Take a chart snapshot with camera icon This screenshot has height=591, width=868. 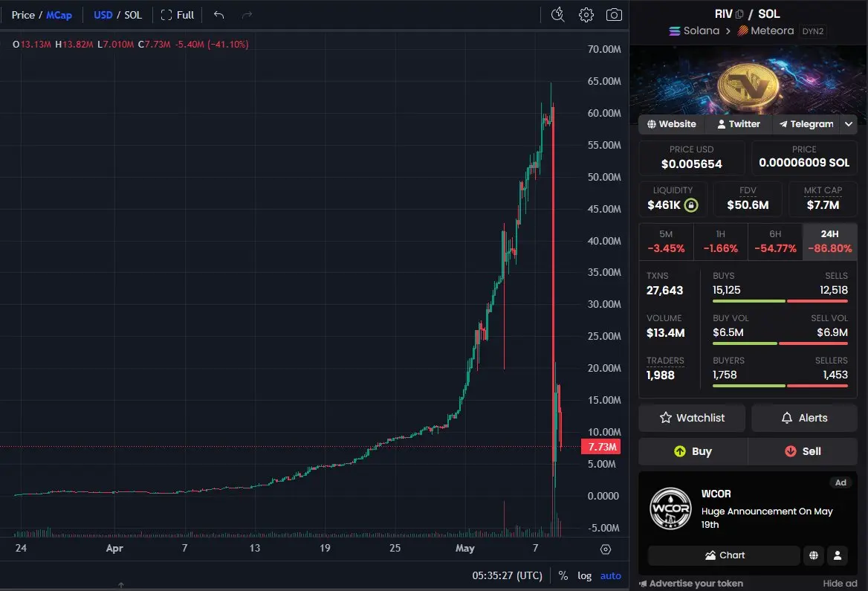pos(614,15)
